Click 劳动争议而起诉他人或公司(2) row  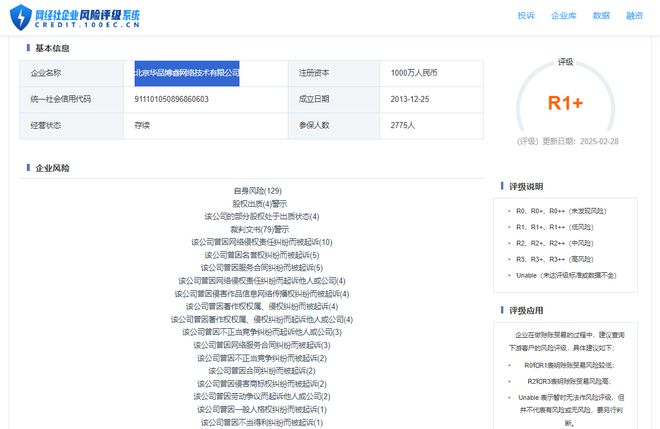point(262,397)
